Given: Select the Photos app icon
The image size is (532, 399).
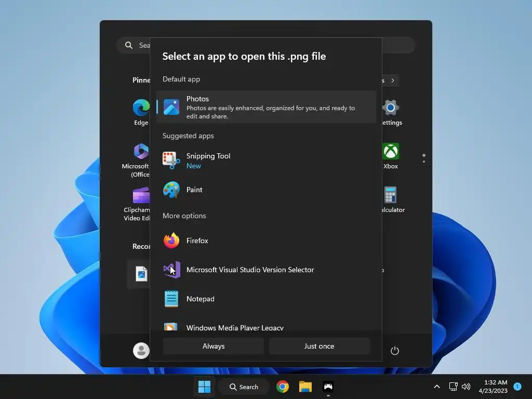Looking at the screenshot, I should pos(171,107).
